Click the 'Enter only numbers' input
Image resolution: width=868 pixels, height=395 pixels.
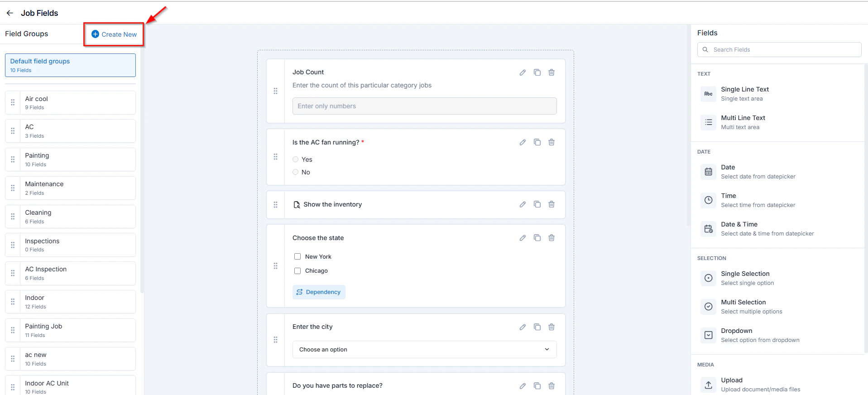pyautogui.click(x=424, y=106)
